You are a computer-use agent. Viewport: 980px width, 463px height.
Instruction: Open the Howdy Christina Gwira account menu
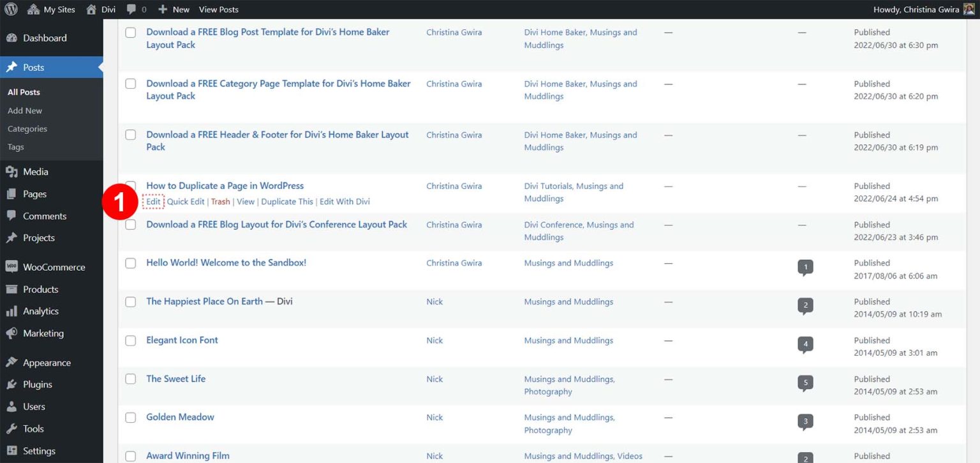click(924, 9)
